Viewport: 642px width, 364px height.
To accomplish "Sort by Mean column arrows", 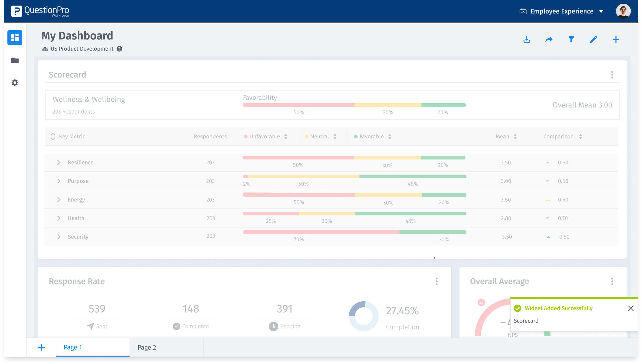I will pyautogui.click(x=515, y=136).
